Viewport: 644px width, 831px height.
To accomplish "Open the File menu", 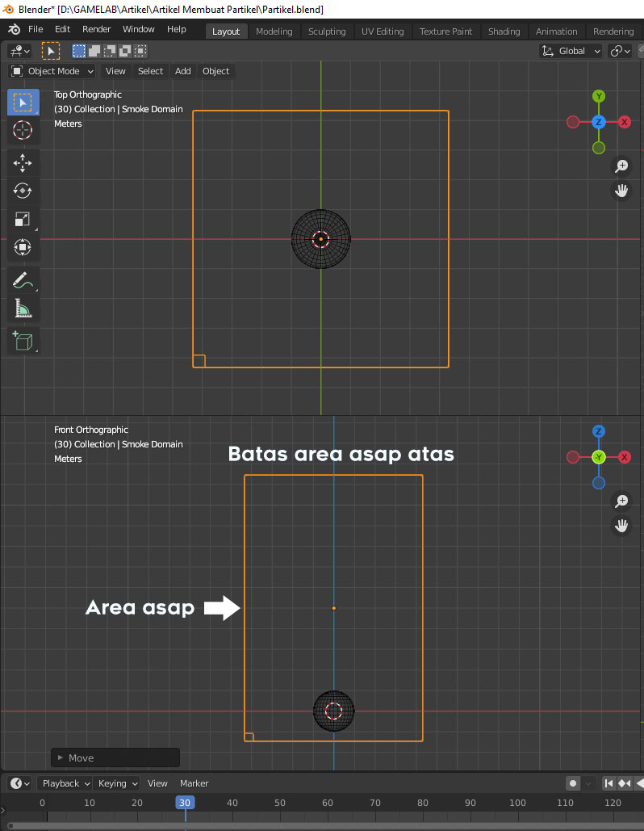I will [x=36, y=29].
